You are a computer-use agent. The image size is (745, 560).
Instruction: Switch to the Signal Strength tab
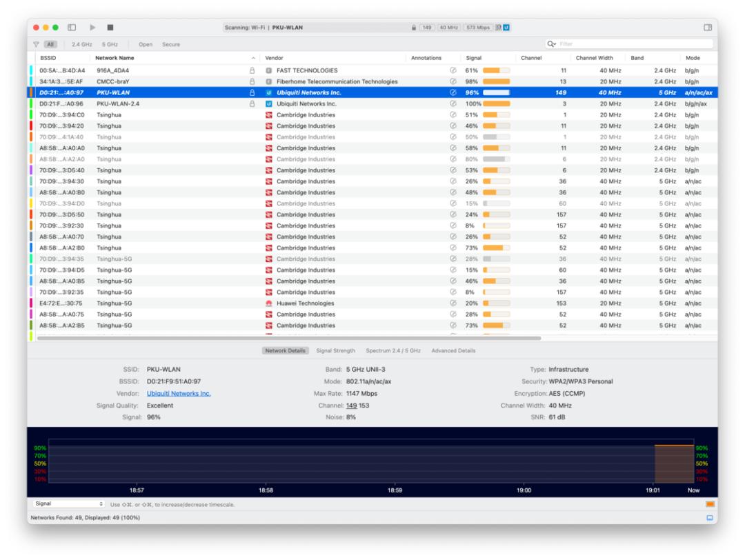(x=335, y=350)
